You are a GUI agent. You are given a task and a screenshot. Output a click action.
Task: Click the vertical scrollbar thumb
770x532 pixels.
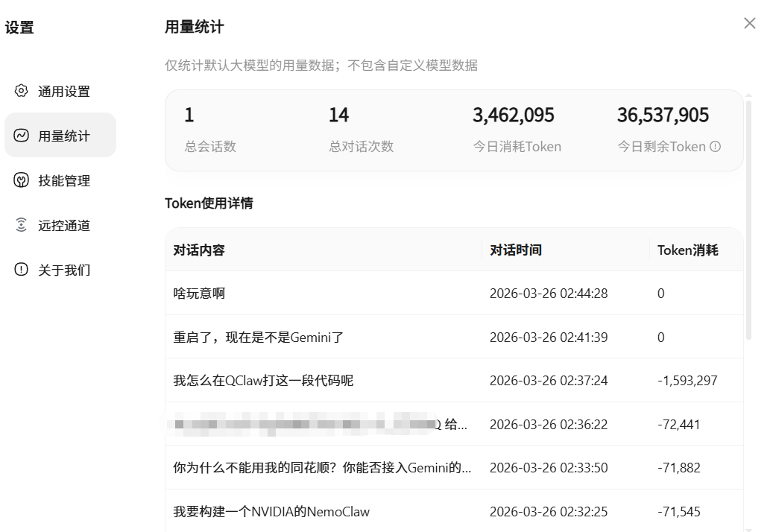(748, 220)
